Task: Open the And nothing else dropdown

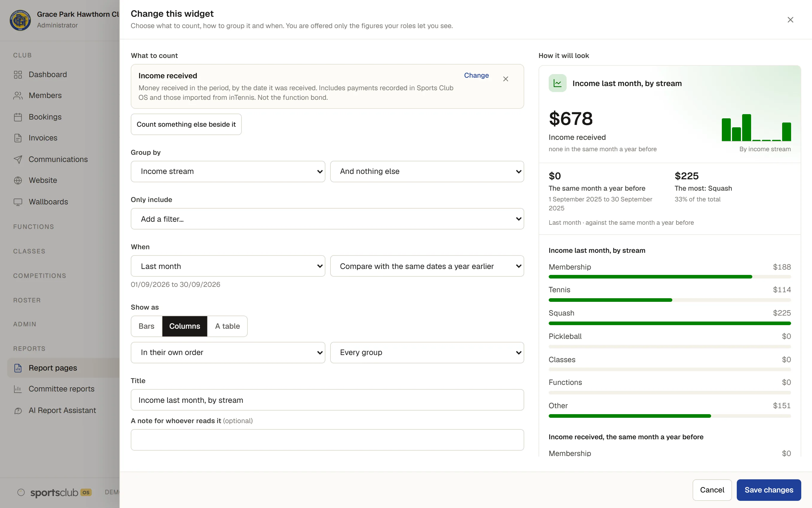Action: (x=427, y=172)
